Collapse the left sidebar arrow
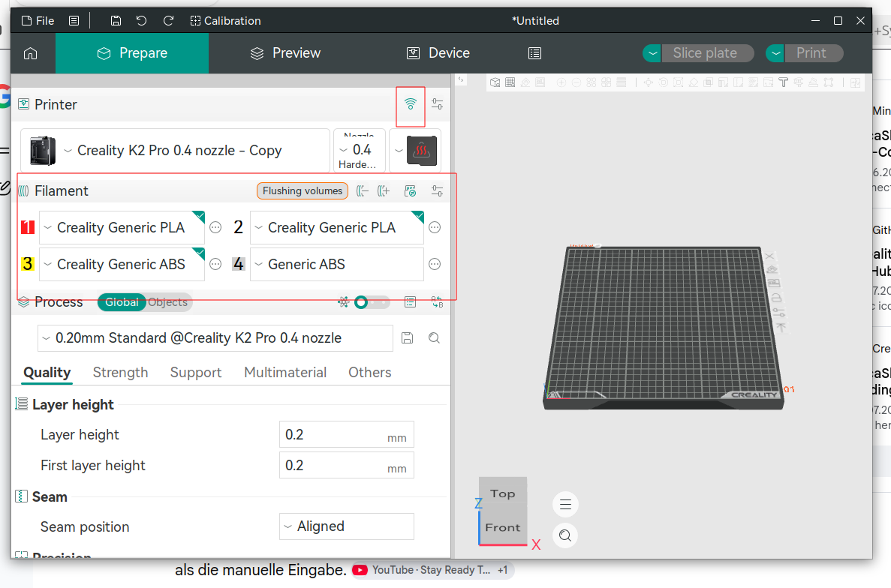Screen dimensions: 891x588 point(461,80)
